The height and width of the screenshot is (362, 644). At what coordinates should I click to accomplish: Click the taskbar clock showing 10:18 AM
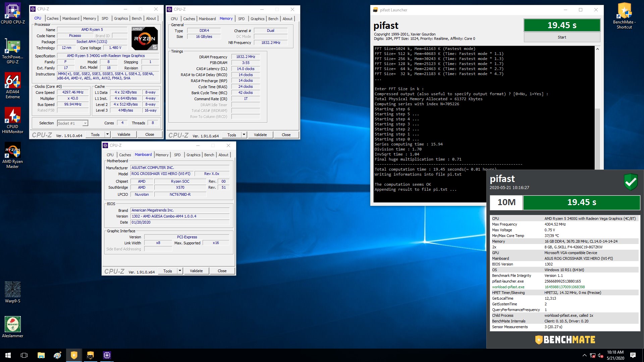pyautogui.click(x=615, y=355)
